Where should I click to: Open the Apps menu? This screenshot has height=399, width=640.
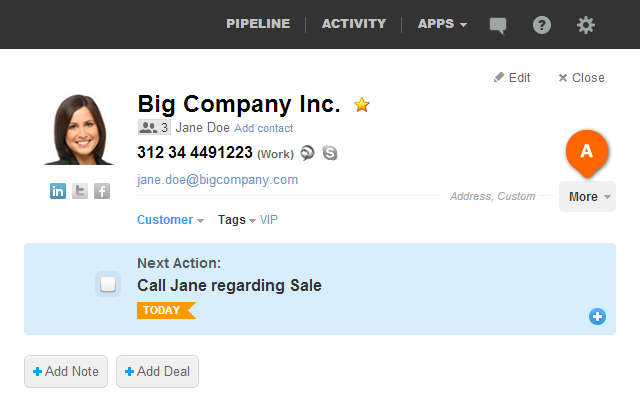point(442,24)
